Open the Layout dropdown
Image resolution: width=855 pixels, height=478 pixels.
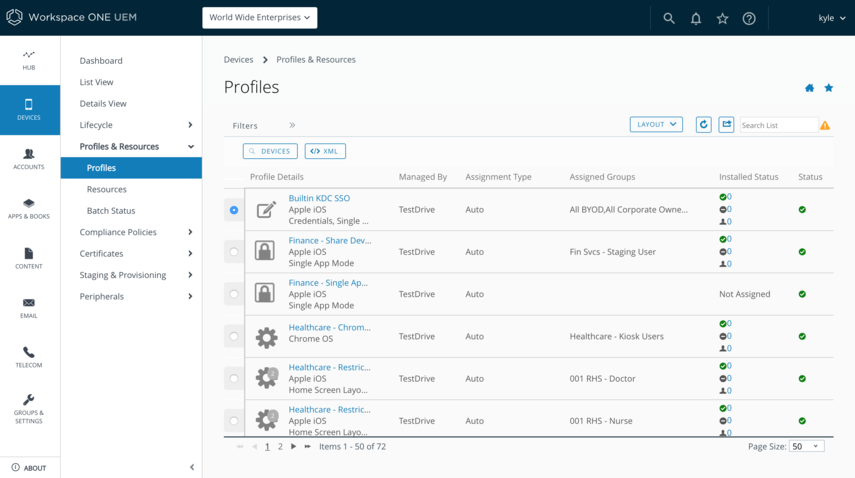(656, 124)
